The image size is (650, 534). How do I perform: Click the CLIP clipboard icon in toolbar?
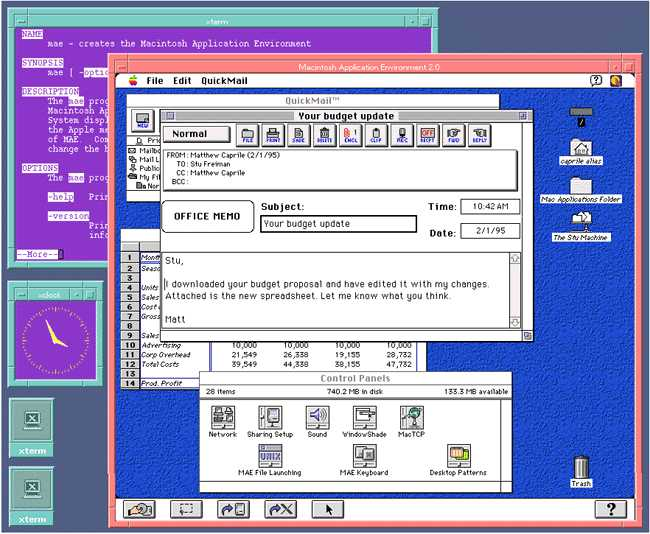(x=376, y=135)
